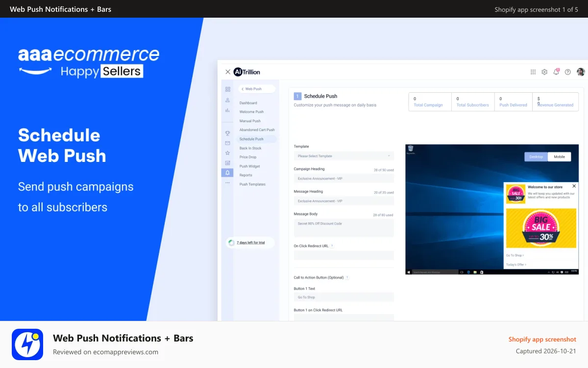This screenshot has height=368, width=588.
Task: Open Dashboard in Web Push menu
Action: click(x=248, y=103)
